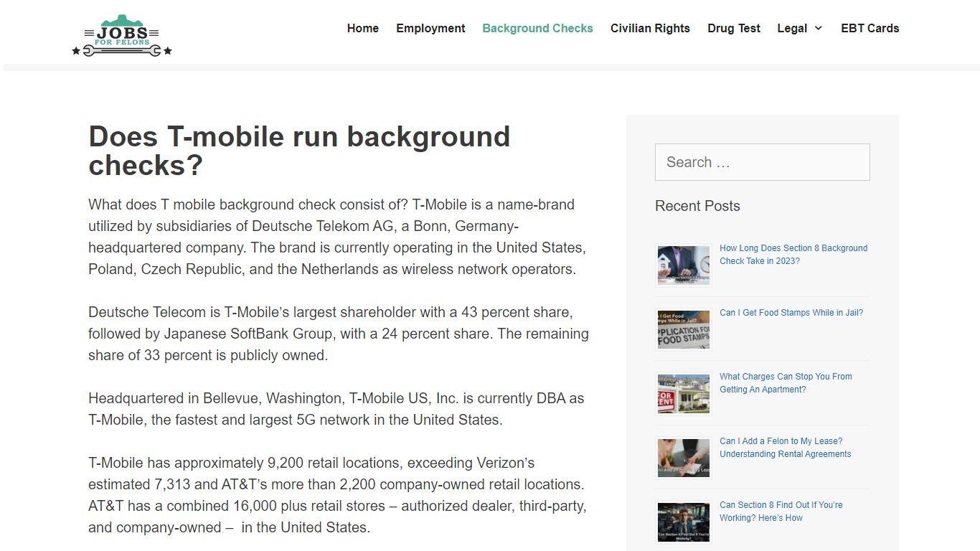Visit the EBT Cards page
Image resolution: width=980 pixels, height=551 pixels.
pos(870,29)
